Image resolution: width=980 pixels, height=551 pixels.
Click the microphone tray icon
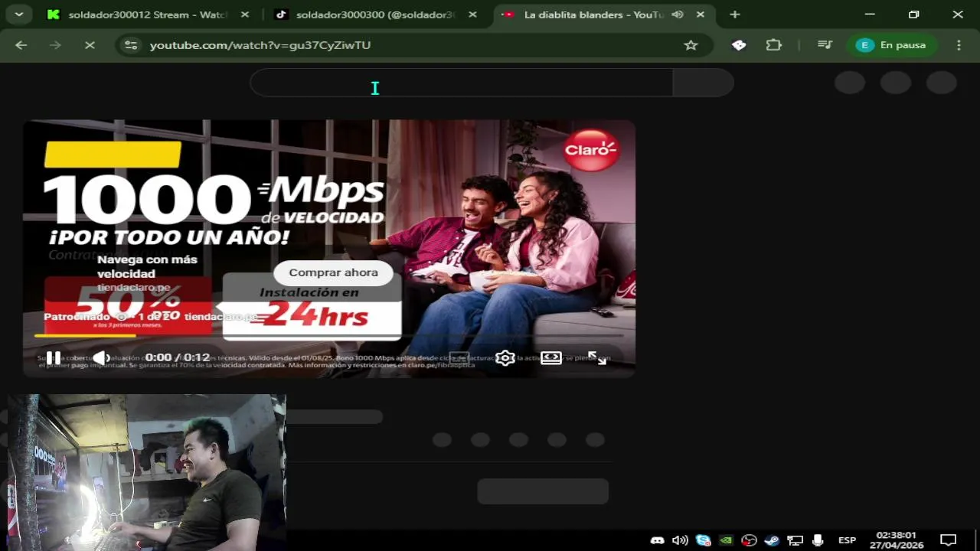pos(818,540)
